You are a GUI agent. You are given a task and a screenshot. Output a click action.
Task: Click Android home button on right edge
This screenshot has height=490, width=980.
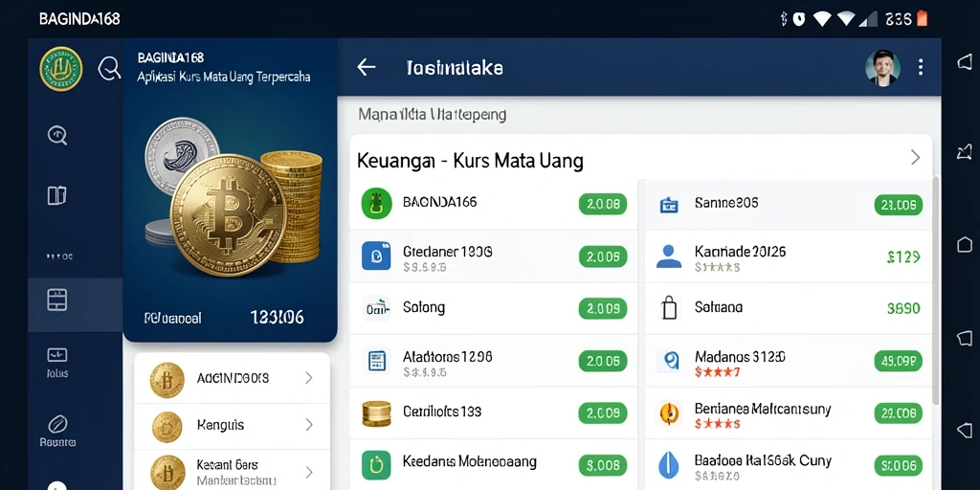coord(965,244)
